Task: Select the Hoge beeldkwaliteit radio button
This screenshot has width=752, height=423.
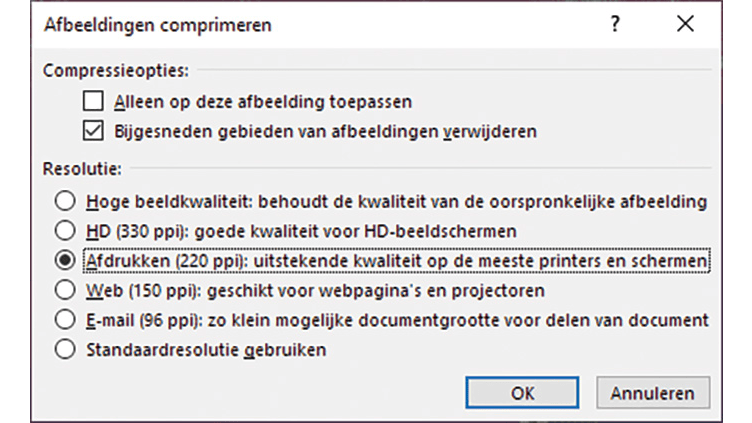Action: tap(66, 201)
